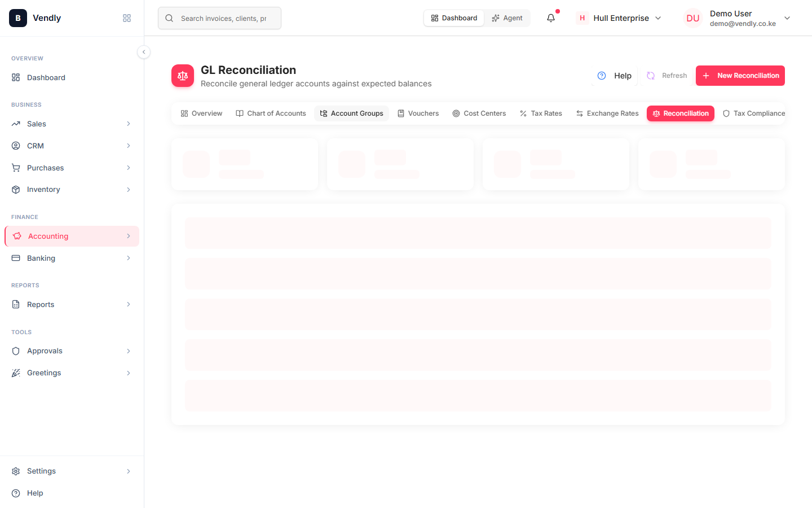The width and height of the screenshot is (812, 508).
Task: Click the DU user avatar
Action: tap(693, 18)
